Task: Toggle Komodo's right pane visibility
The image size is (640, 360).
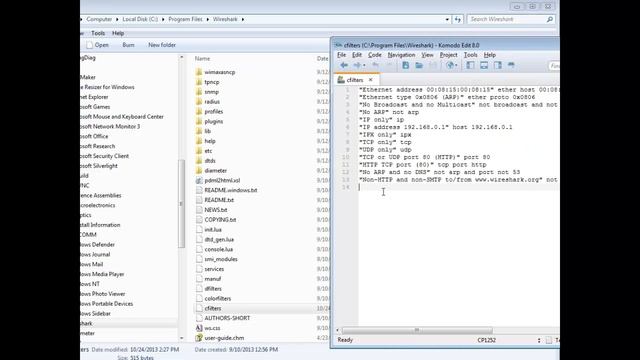Action: pyautogui.click(x=498, y=65)
